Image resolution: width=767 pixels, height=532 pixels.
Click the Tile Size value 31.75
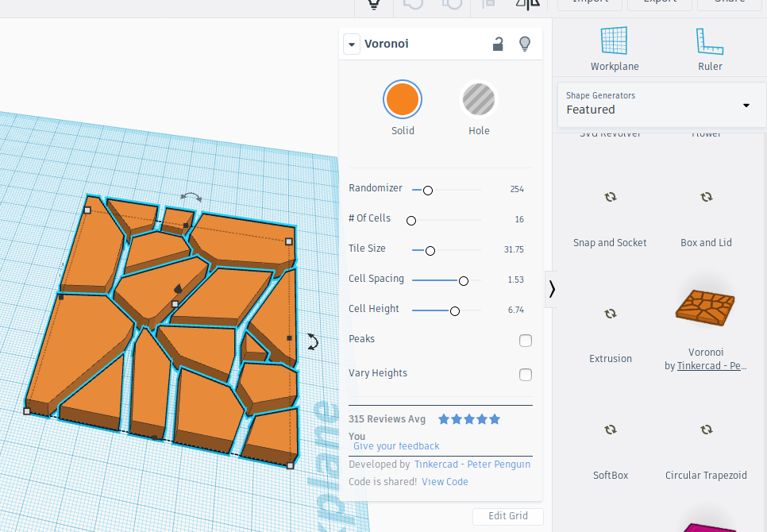click(x=514, y=249)
